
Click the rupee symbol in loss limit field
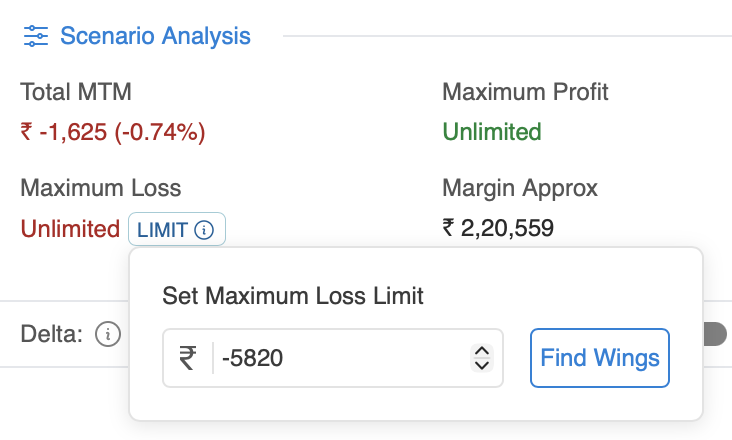188,357
